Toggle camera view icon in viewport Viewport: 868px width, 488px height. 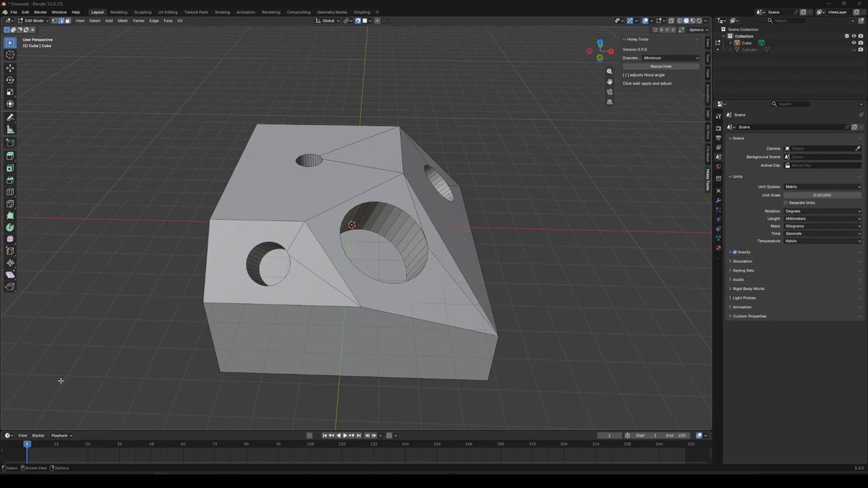[610, 92]
